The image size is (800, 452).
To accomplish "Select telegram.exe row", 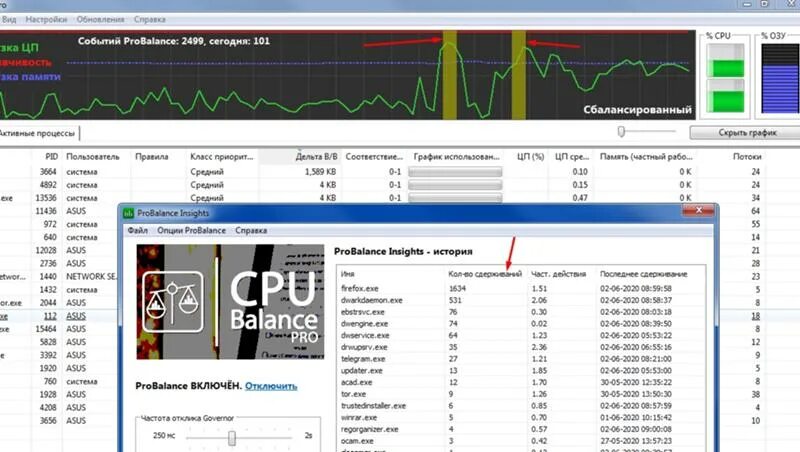I will 520,359.
